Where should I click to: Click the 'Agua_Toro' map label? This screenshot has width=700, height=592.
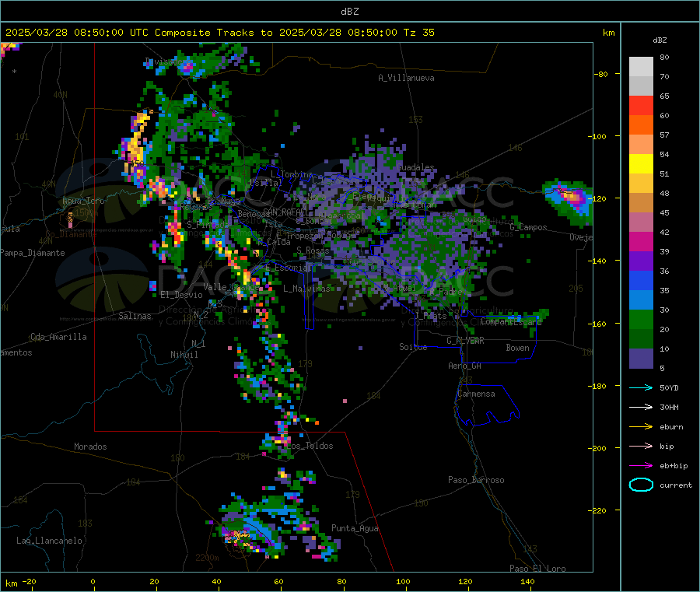click(83, 201)
